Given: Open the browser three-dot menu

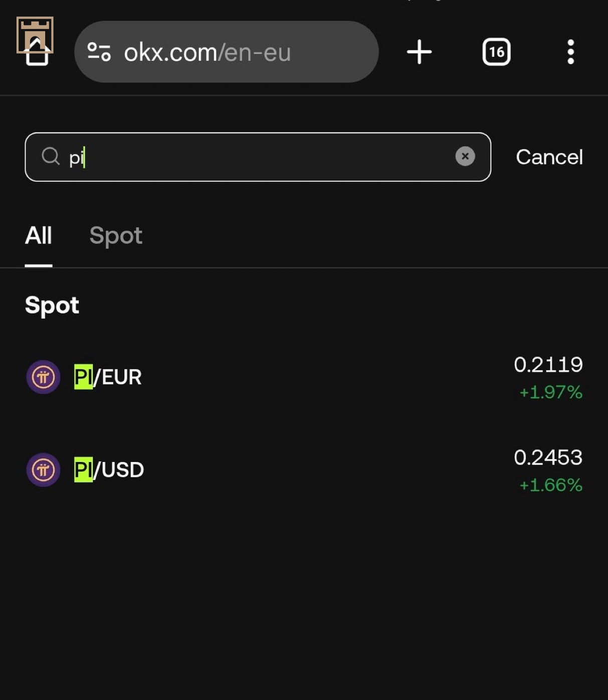Looking at the screenshot, I should coord(570,52).
